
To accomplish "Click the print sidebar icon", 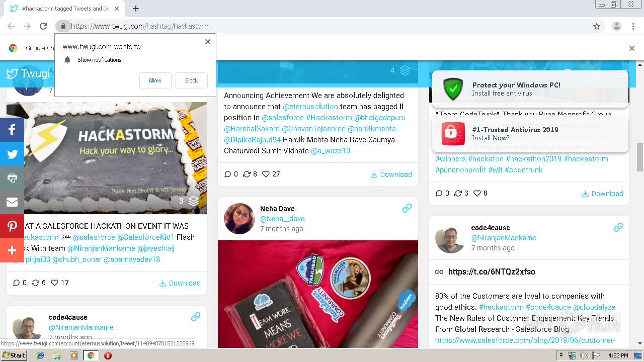I will (x=12, y=178).
